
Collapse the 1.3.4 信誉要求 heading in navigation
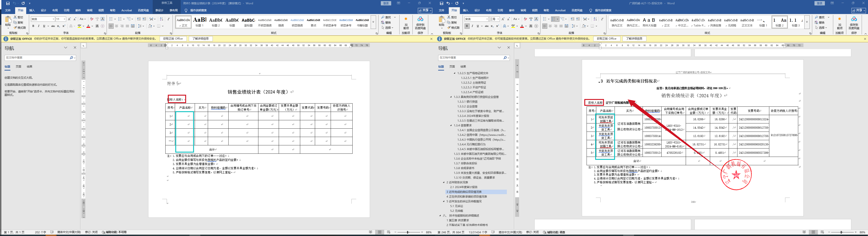[x=451, y=125]
